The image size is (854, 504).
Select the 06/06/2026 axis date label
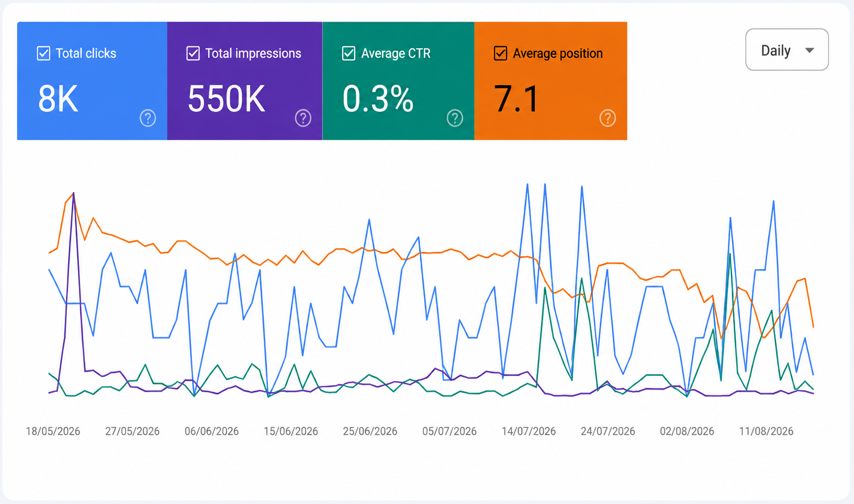(211, 431)
